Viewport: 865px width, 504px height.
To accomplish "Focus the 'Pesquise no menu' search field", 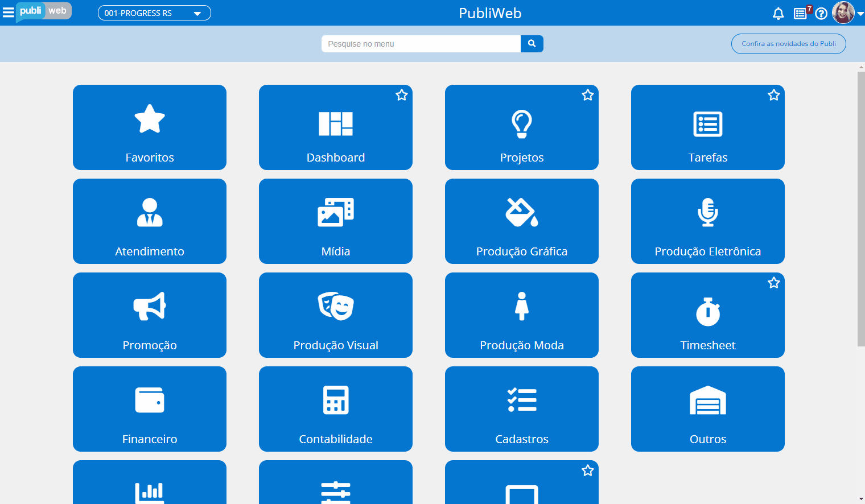I will (421, 44).
